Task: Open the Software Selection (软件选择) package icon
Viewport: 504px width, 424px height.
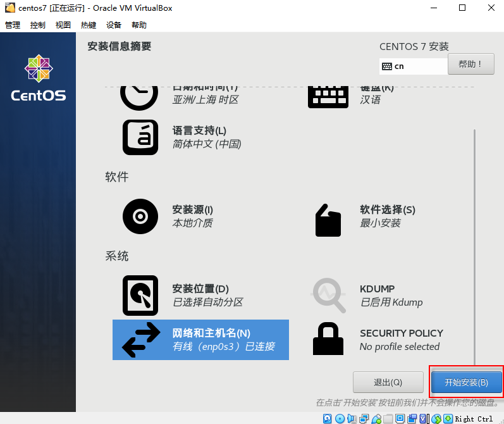Action: [x=328, y=220]
